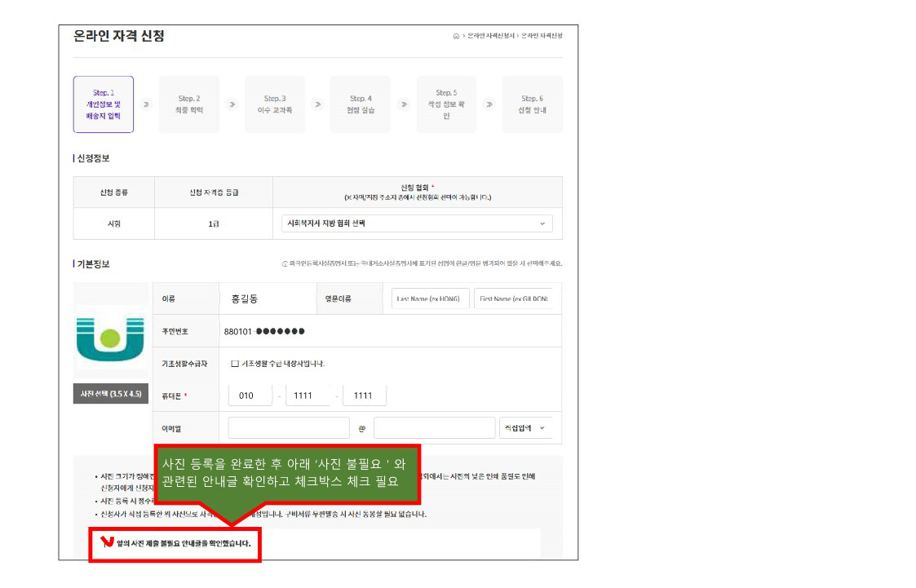Expand the 사회복지사 지방 협회 선택 dropdown
This screenshot has height=588, width=916.
tap(417, 223)
